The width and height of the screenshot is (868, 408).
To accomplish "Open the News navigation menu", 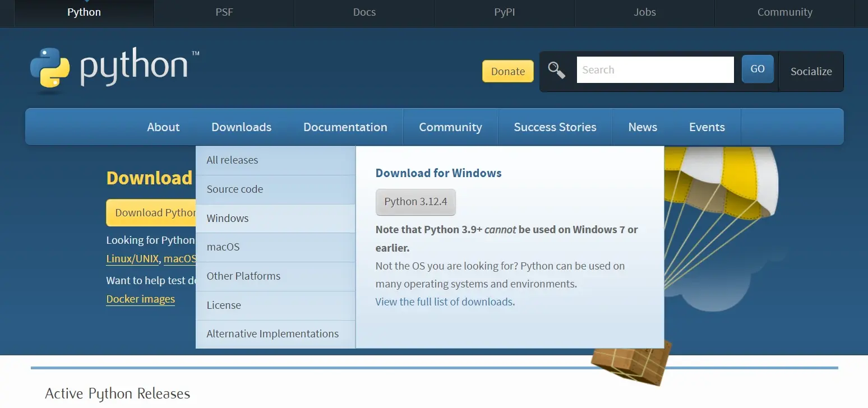I will point(643,127).
